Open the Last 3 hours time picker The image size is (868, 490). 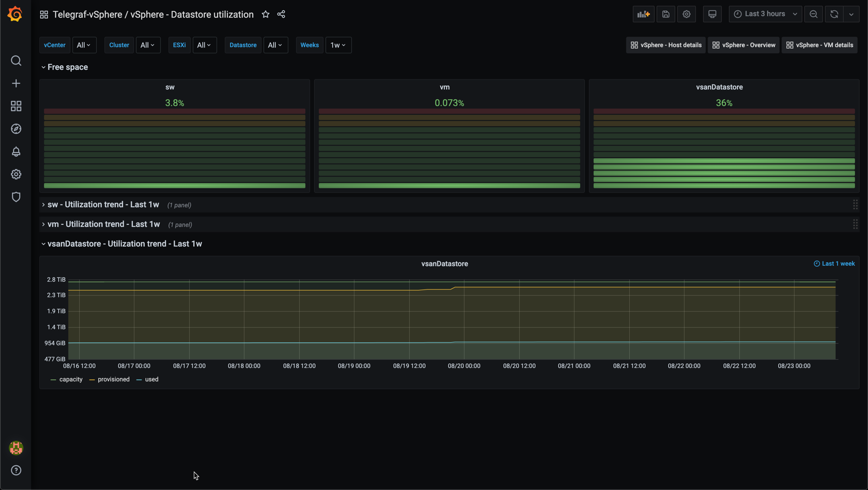point(765,14)
